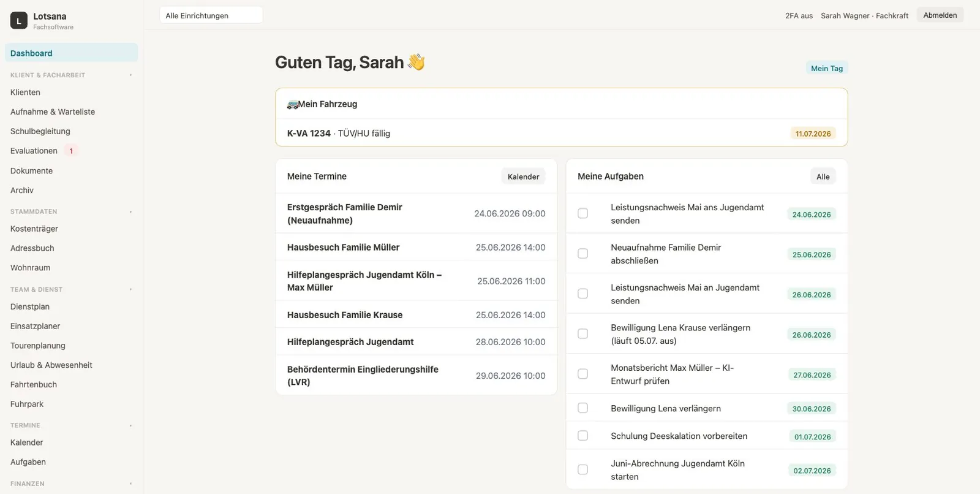Check Bewilligung Lena Krause verlängern task
This screenshot has height=494, width=980.
tap(583, 334)
